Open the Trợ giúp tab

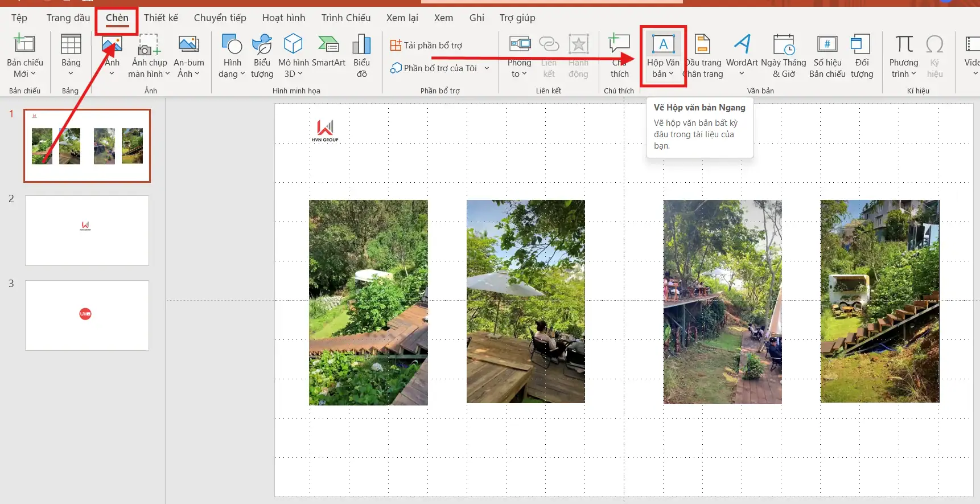tap(517, 18)
